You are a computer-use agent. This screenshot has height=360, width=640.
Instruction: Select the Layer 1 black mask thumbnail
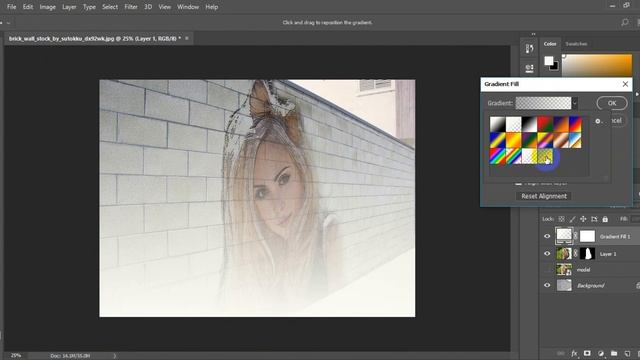click(587, 253)
